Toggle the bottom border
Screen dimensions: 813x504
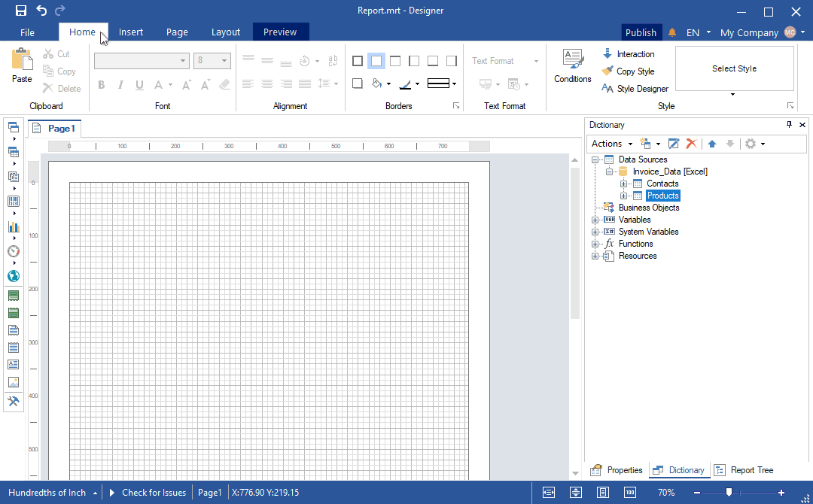pos(432,61)
